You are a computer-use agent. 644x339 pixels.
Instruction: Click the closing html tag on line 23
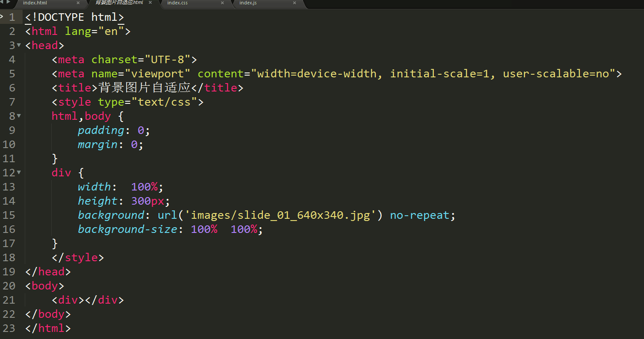[x=48, y=328]
